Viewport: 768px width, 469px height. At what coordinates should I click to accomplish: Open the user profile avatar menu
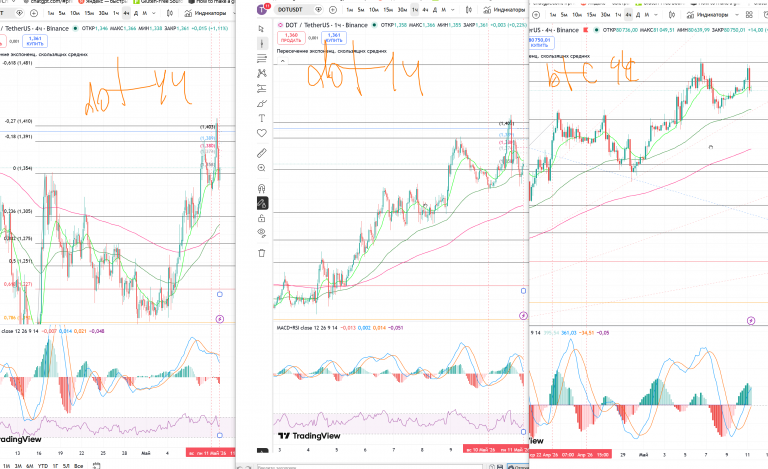coord(263,9)
